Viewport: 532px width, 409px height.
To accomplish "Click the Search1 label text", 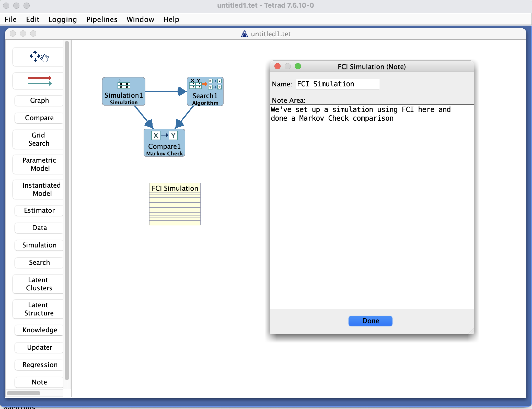I will [x=205, y=96].
